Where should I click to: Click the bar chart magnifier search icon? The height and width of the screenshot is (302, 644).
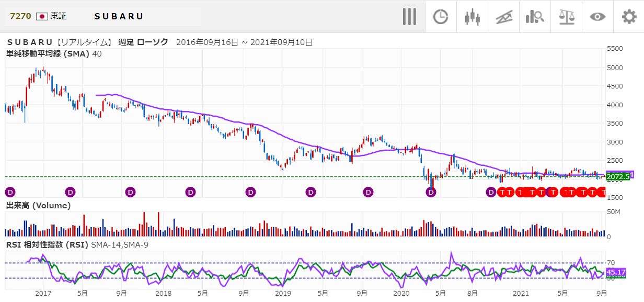pos(535,16)
